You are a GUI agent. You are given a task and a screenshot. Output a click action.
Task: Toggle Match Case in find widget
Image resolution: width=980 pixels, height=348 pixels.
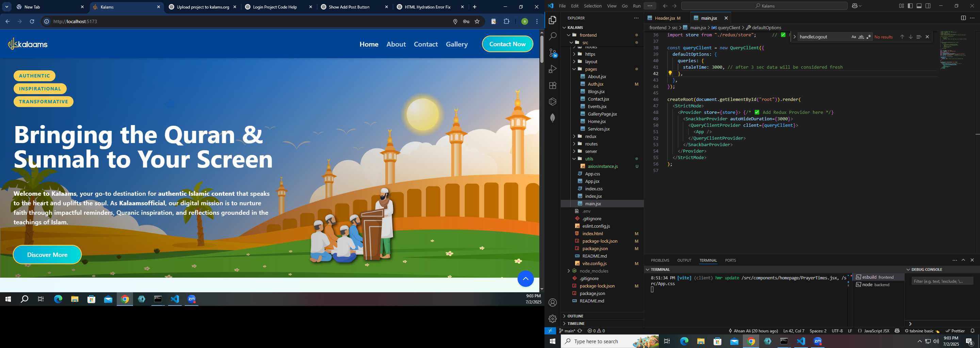tap(853, 37)
